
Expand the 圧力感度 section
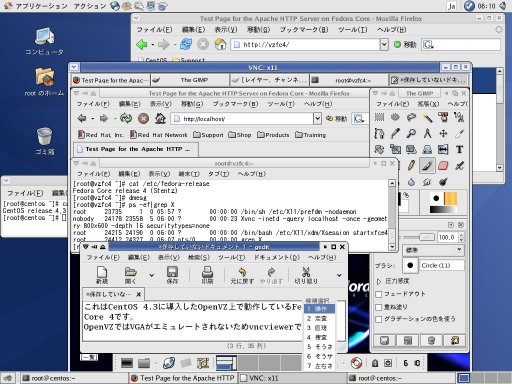click(379, 281)
